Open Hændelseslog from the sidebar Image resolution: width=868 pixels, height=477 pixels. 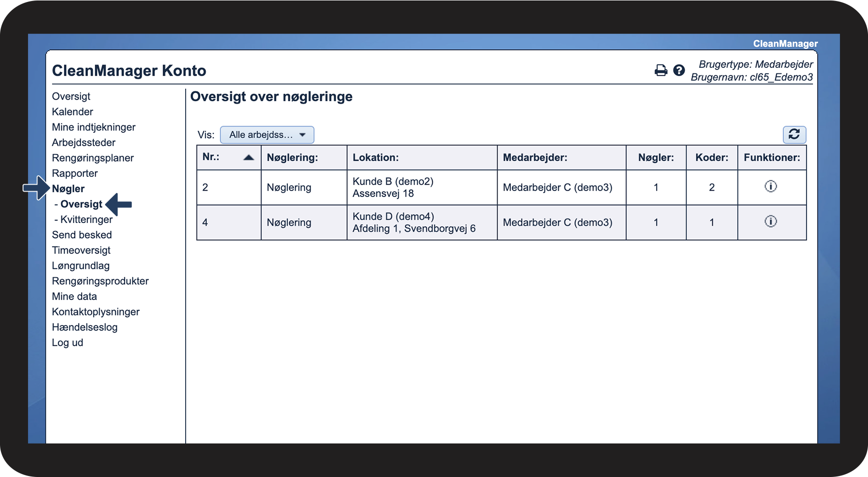85,327
